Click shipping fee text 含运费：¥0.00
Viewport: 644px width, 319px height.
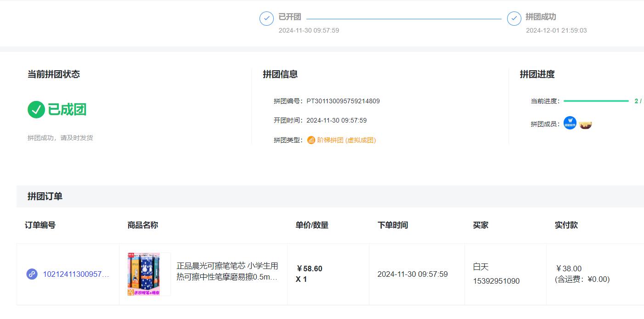(582, 279)
